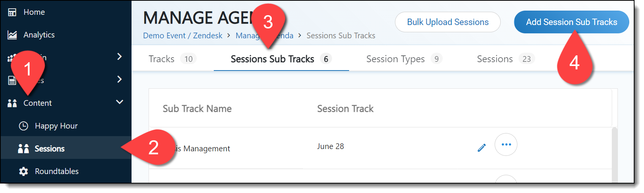
Task: Click the pencil edit icon for June 28 row
Action: [x=481, y=147]
